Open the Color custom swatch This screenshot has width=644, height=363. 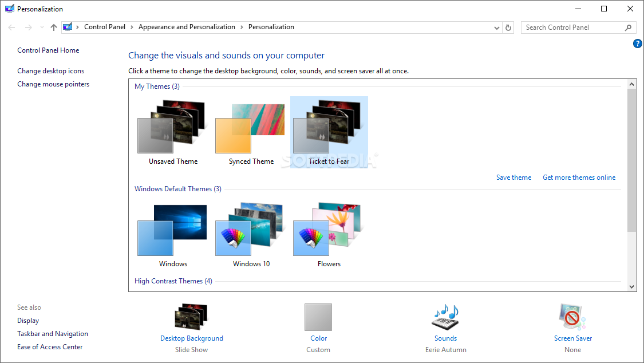[x=318, y=317]
